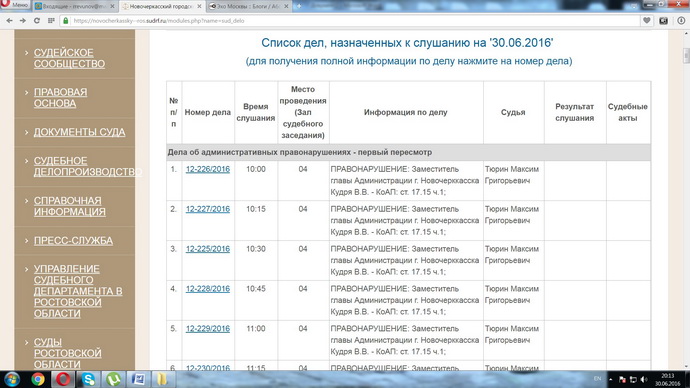Click the Судья column header

point(513,113)
